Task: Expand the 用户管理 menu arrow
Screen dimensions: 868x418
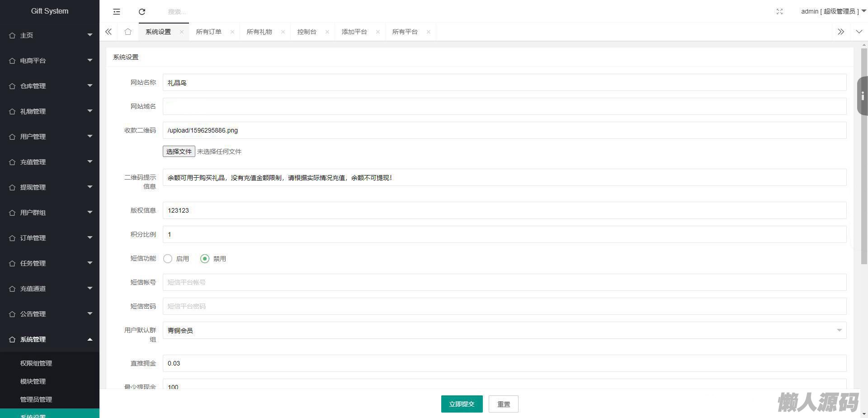Action: (x=90, y=136)
